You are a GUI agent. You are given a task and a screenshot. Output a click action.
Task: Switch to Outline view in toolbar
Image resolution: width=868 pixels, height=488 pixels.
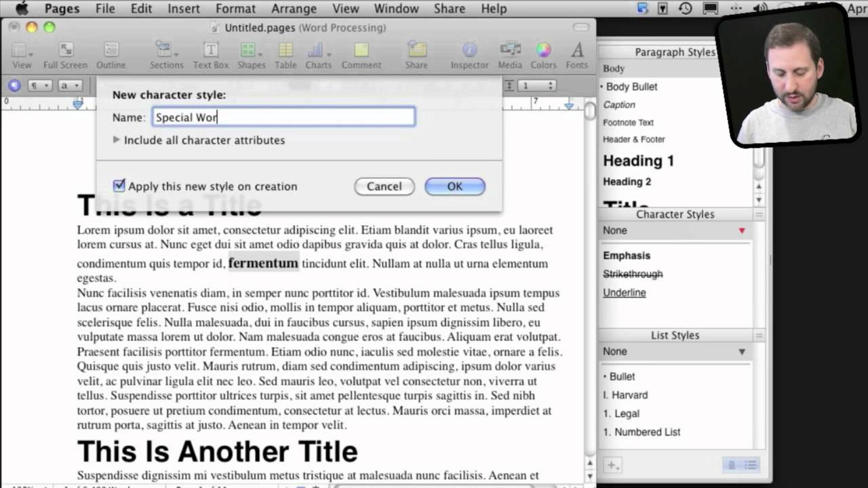click(111, 56)
